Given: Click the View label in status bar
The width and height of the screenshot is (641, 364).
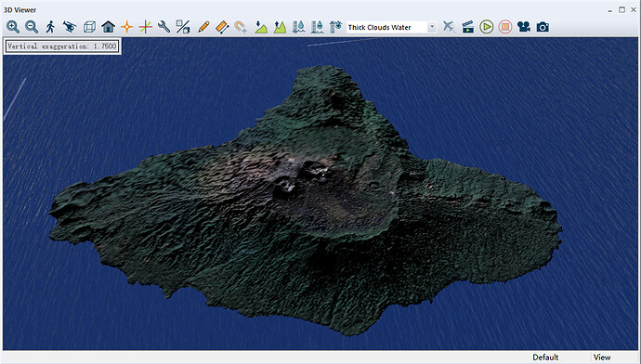Looking at the screenshot, I should 602,357.
